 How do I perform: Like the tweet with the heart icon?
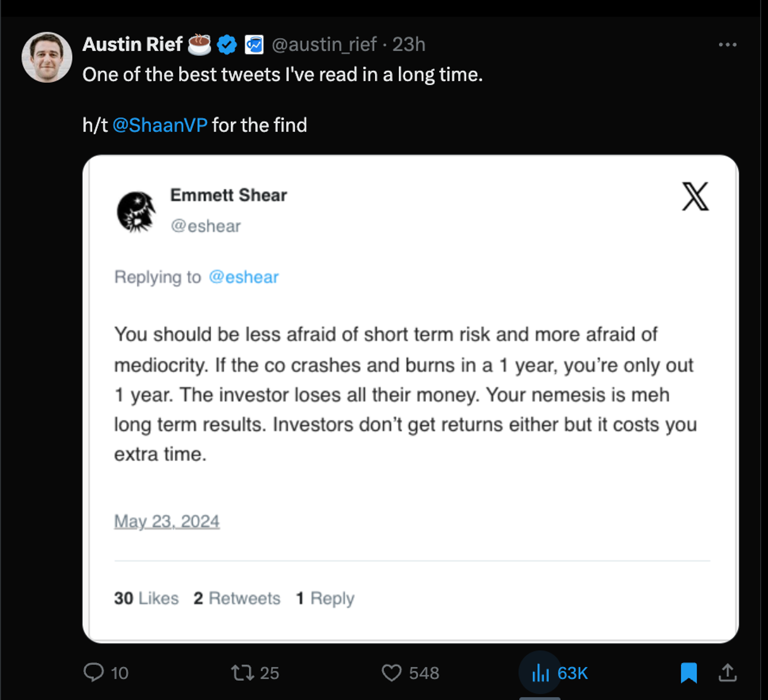pos(391,673)
